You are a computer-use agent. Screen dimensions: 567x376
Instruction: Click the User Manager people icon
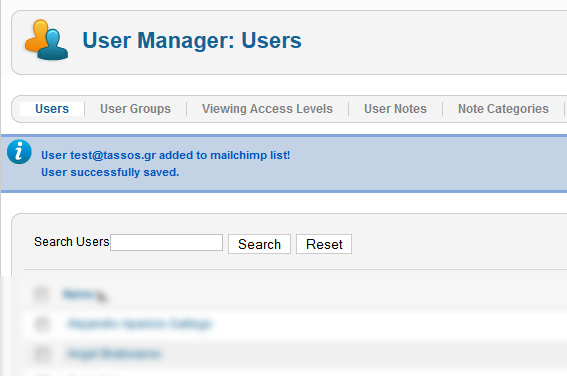pyautogui.click(x=46, y=40)
